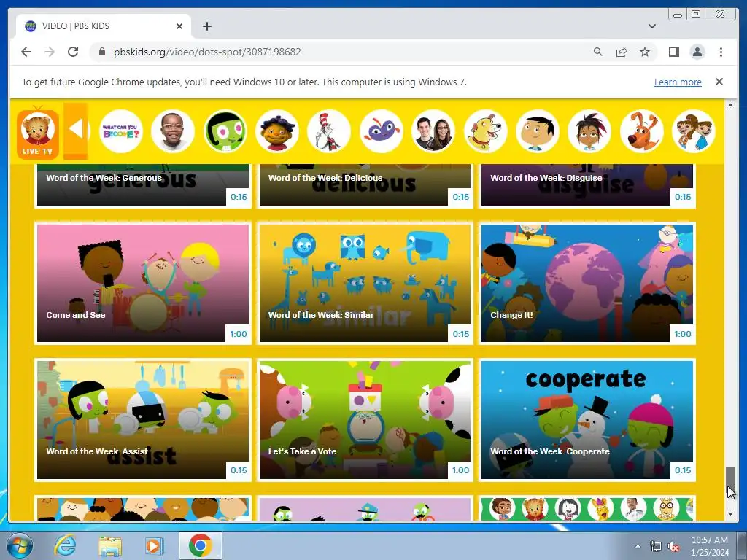Launch Internet Explorer from the taskbar

pyautogui.click(x=65, y=545)
